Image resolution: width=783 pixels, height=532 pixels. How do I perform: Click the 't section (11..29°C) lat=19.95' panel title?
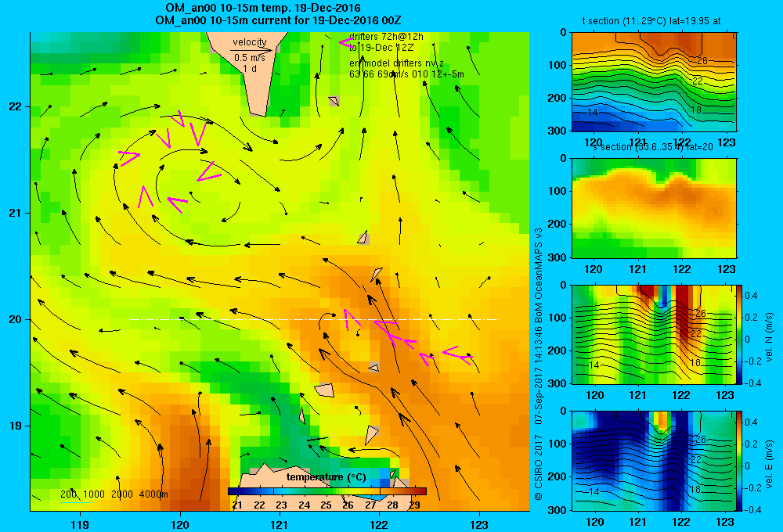[651, 21]
